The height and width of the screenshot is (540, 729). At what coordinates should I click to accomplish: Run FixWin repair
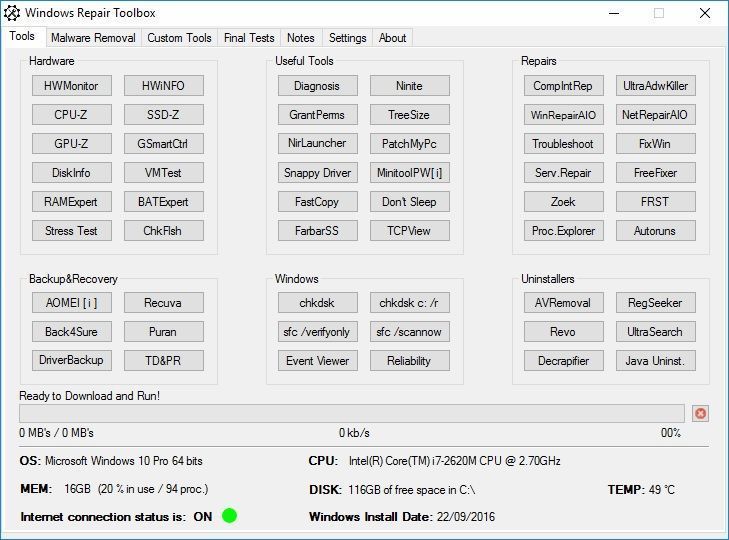click(656, 144)
